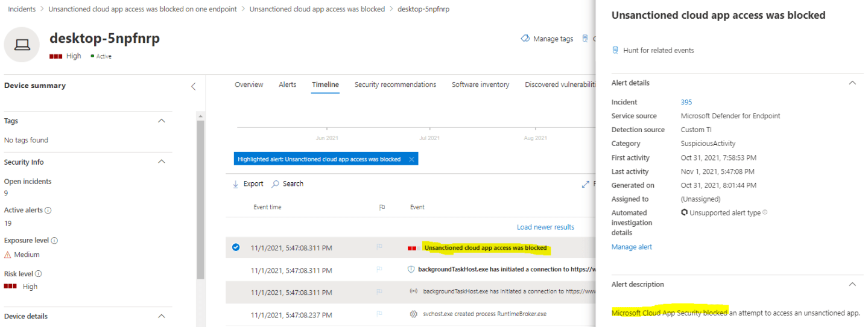Click the Unsupported alert type info icon
The width and height of the screenshot is (868, 327).
[765, 212]
